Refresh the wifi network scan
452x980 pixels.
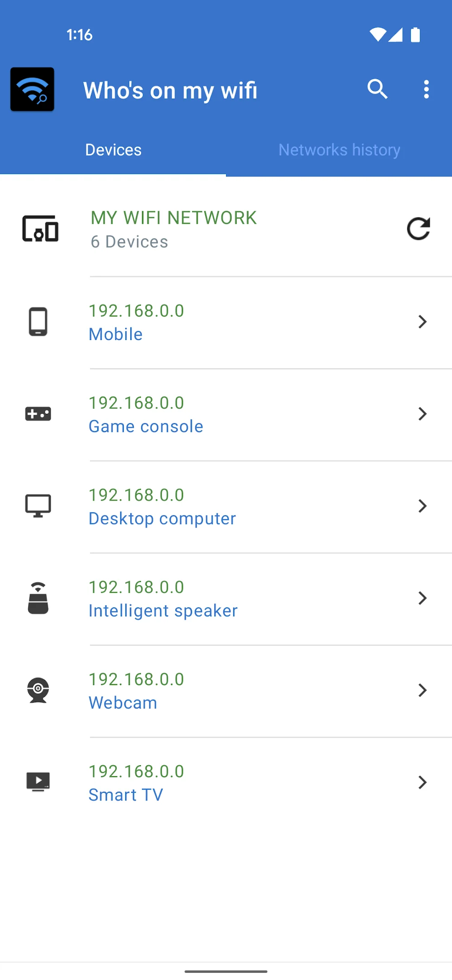click(418, 229)
